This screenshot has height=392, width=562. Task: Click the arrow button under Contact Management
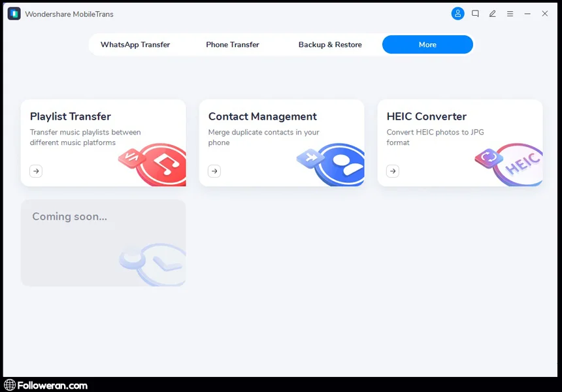[x=214, y=171]
